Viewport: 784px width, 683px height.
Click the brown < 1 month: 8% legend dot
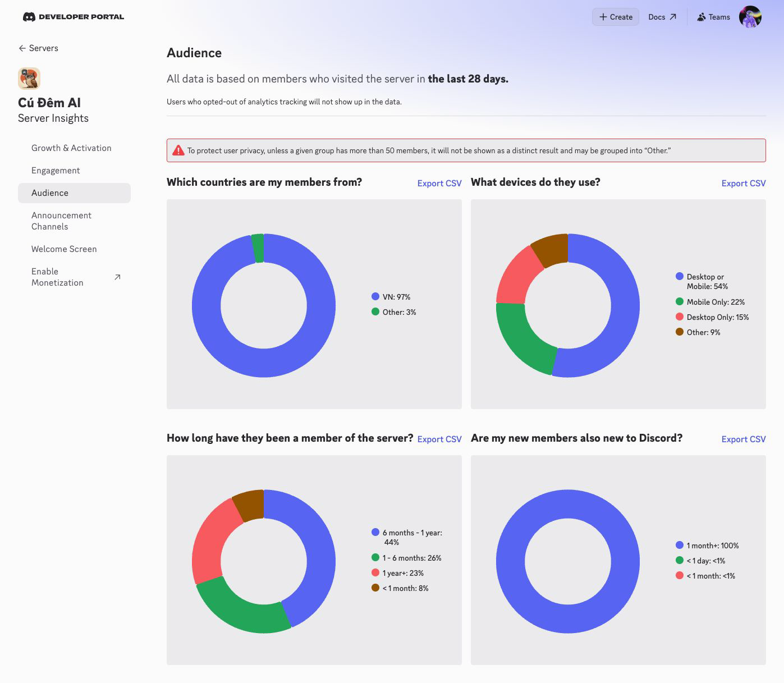click(375, 588)
